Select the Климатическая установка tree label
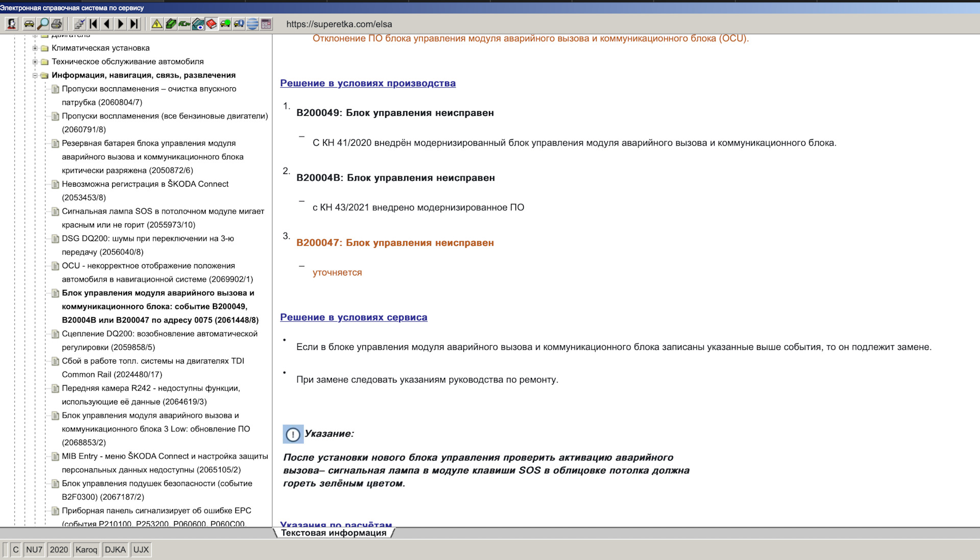The image size is (980, 560). [101, 48]
